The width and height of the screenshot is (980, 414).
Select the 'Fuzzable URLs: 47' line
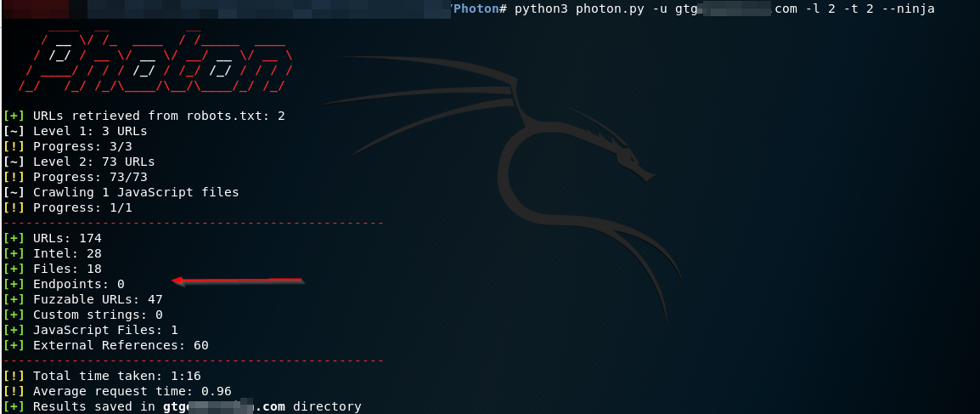click(x=98, y=299)
